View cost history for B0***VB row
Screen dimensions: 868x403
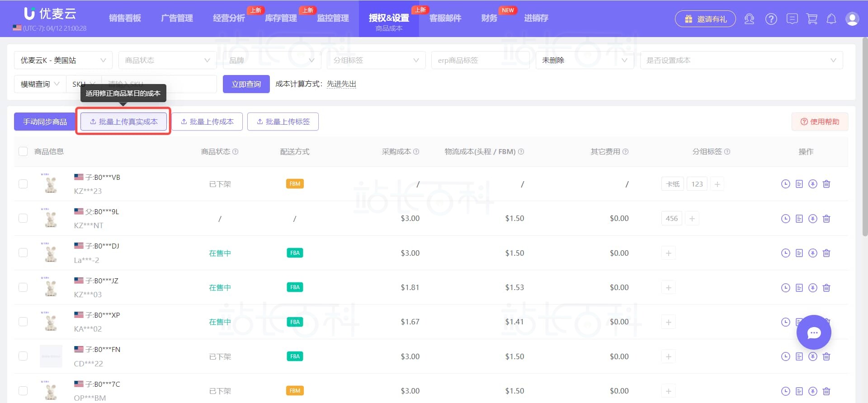pos(786,184)
